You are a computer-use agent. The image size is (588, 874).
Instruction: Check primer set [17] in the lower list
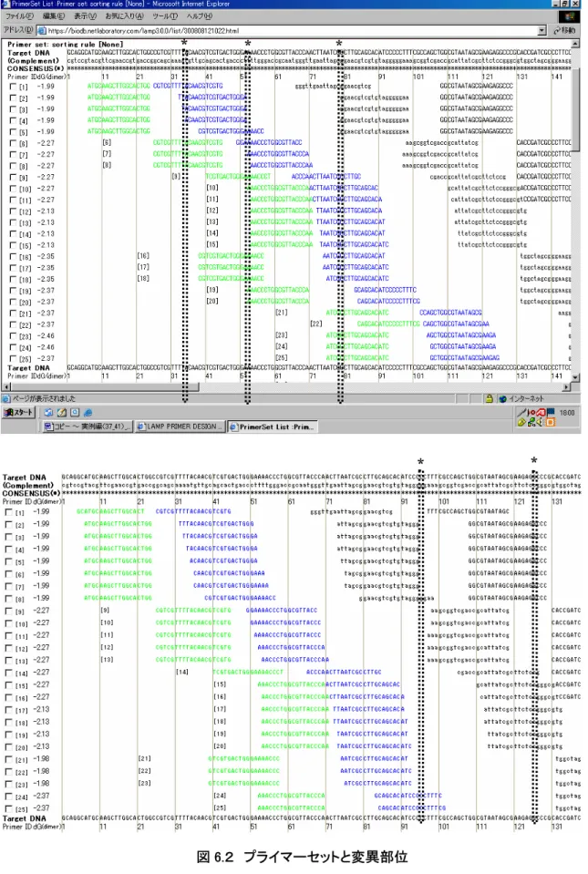click(x=8, y=710)
